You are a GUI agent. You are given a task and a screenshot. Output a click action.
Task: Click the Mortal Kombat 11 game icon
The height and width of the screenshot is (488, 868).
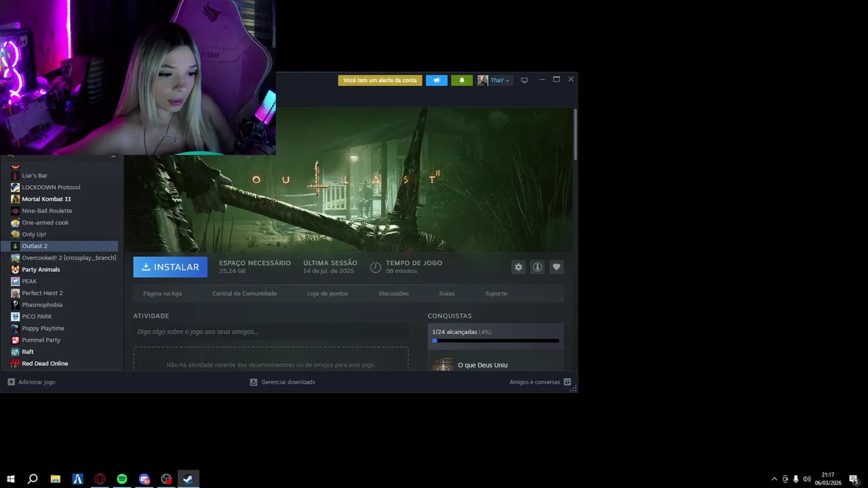coord(15,199)
